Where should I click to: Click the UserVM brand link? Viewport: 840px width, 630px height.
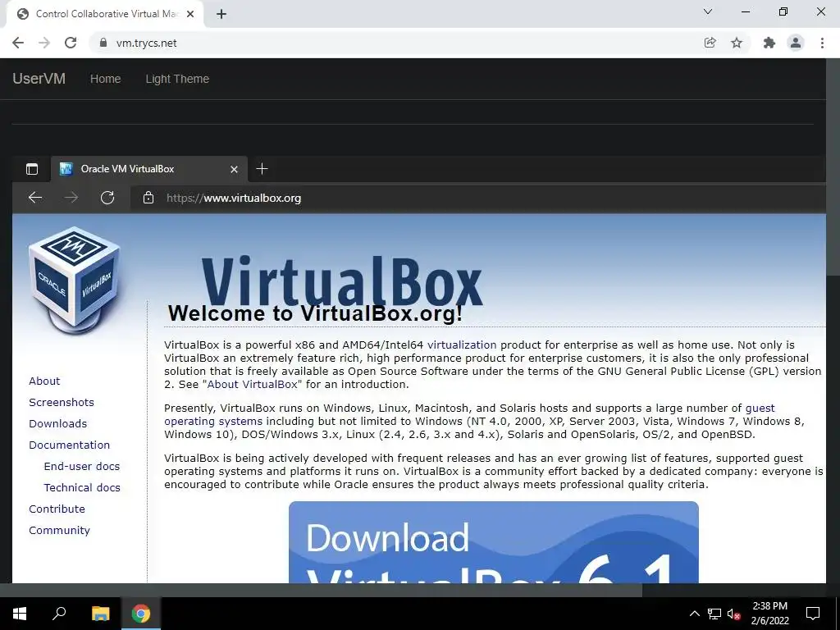[39, 79]
